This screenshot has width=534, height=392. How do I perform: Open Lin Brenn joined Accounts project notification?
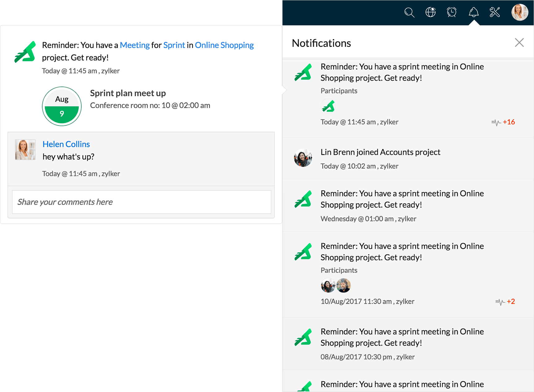point(408,159)
